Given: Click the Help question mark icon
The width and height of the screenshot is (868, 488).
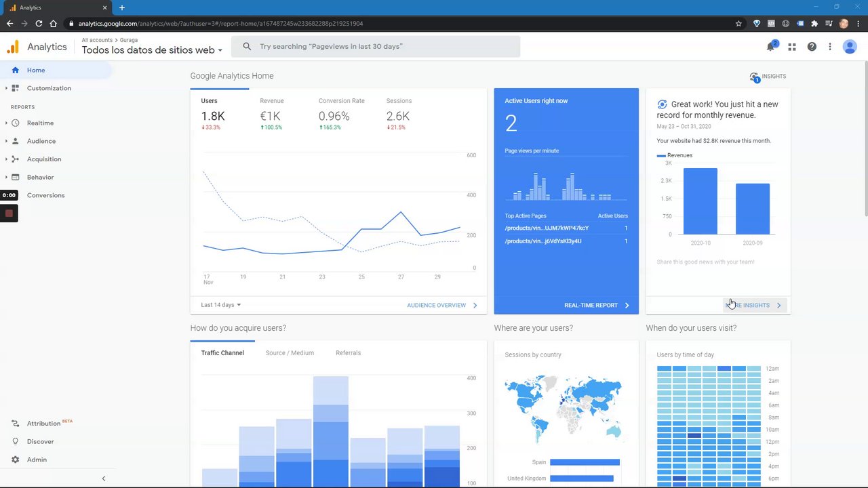Looking at the screenshot, I should [812, 47].
